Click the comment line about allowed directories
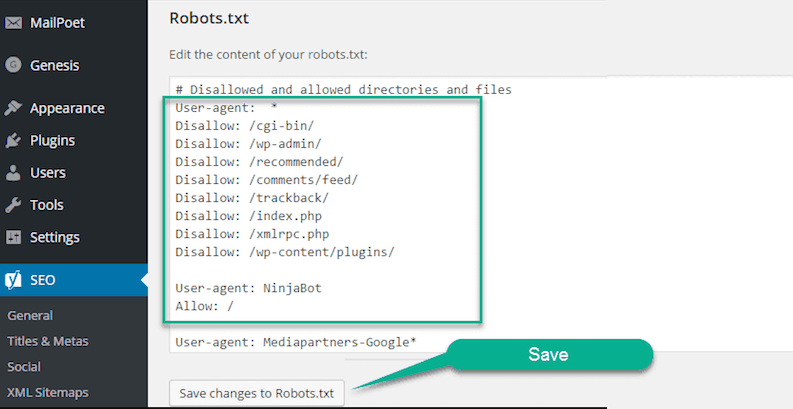This screenshot has width=793, height=409. [x=343, y=90]
